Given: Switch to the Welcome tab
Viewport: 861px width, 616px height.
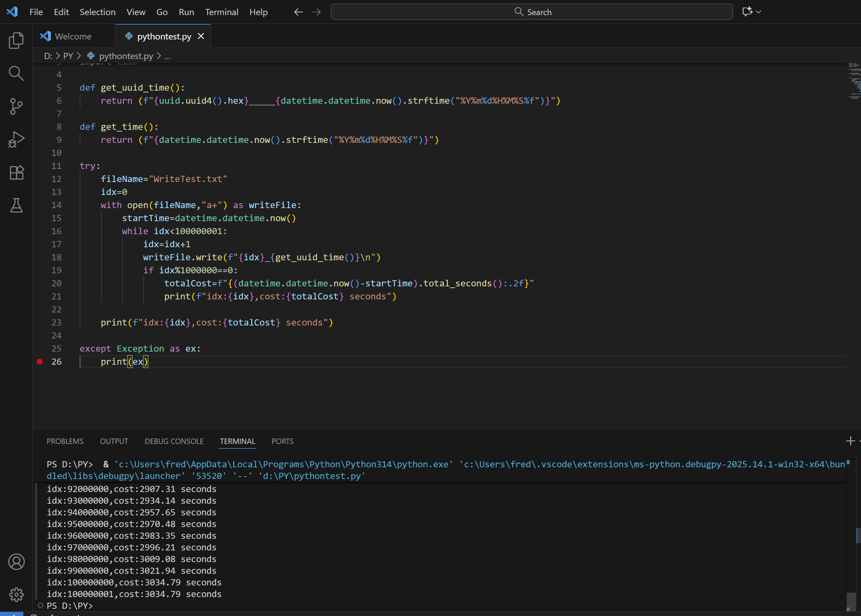Looking at the screenshot, I should point(73,36).
